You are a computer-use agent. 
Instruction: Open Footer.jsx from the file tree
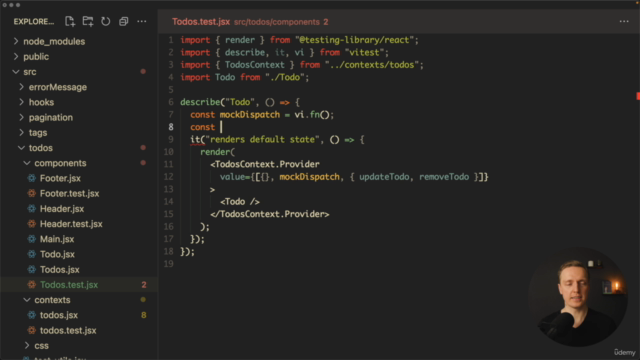[x=60, y=178]
